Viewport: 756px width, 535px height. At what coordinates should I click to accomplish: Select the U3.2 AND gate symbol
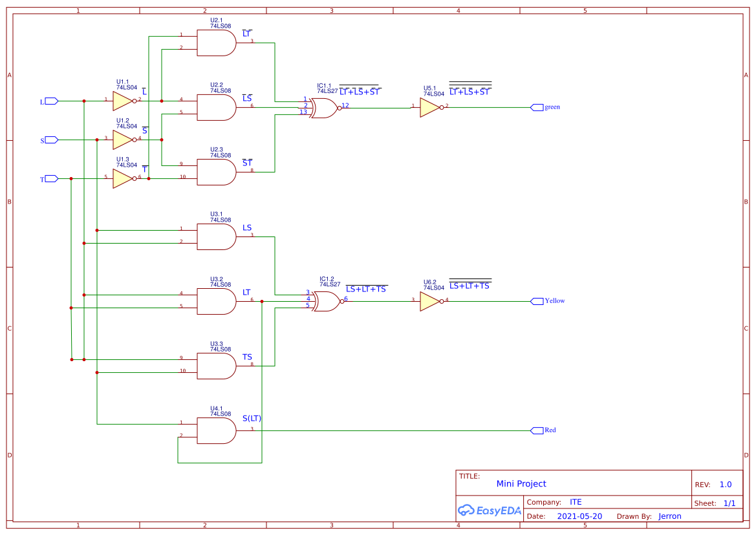(217, 302)
